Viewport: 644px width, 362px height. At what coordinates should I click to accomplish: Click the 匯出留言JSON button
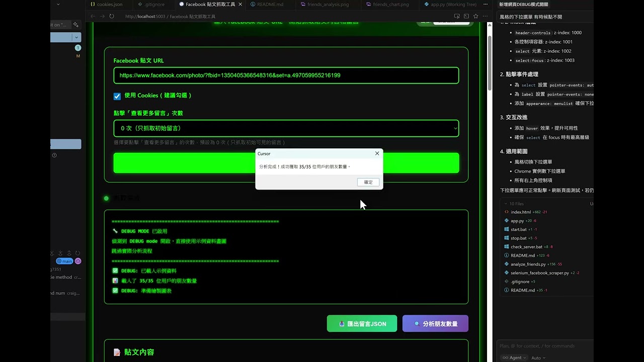[x=362, y=324]
